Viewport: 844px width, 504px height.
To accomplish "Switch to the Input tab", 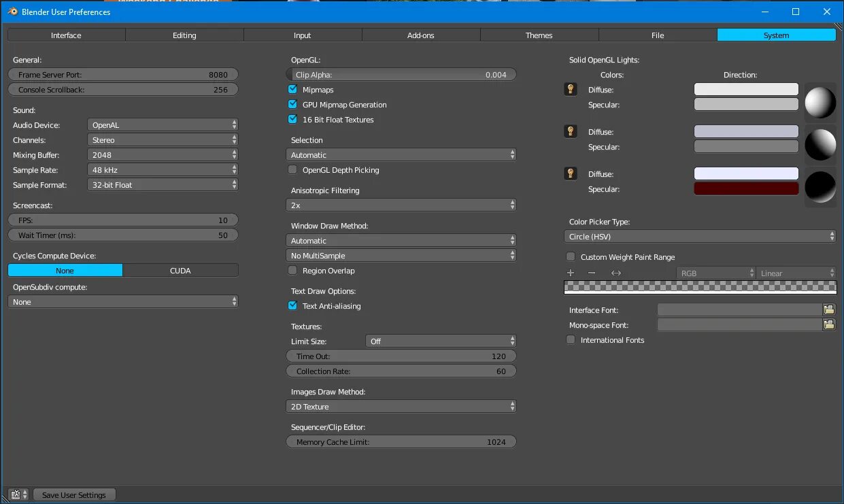I will pos(303,35).
